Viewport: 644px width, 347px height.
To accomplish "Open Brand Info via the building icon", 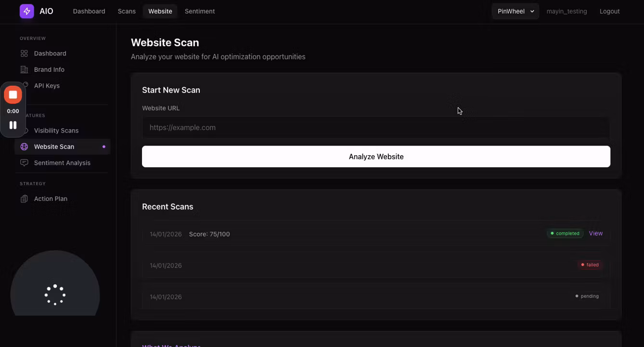I will [x=24, y=69].
